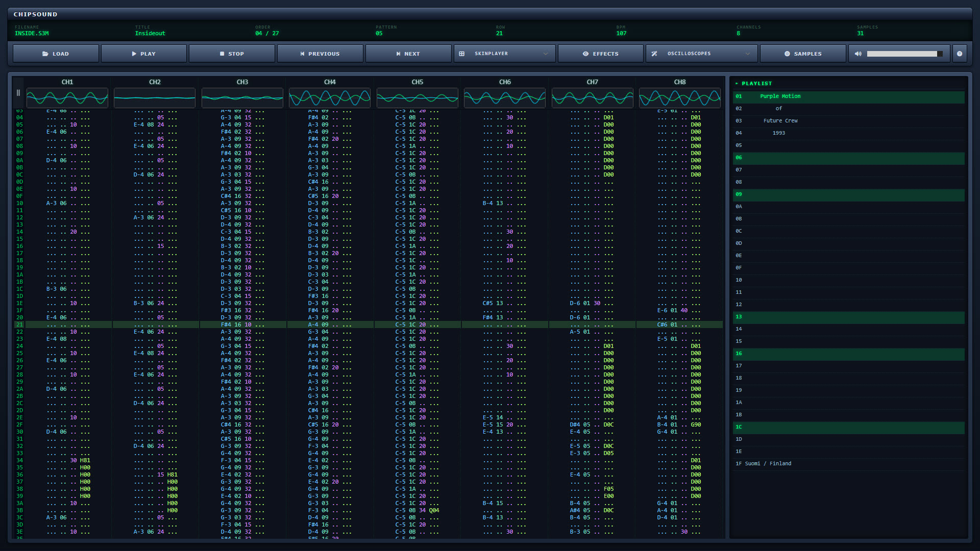
Task: Click the wand icon in the Oscilloscopes dropdown
Action: point(654,54)
